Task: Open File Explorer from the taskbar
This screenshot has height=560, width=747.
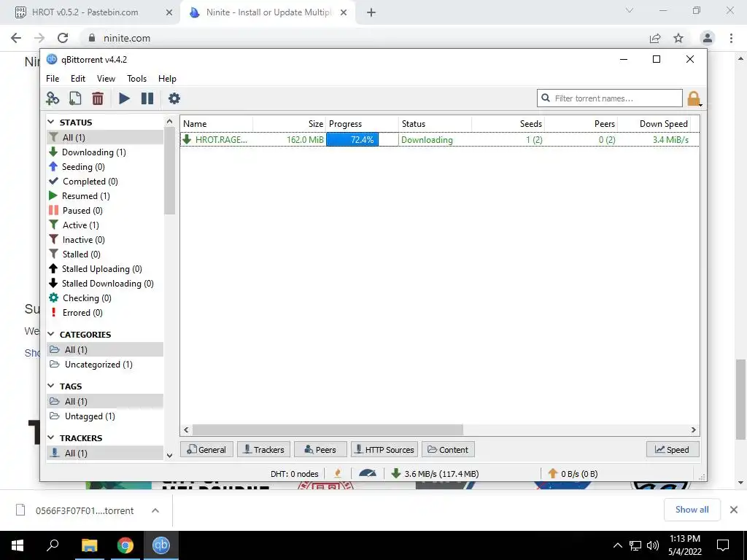Action: point(89,545)
